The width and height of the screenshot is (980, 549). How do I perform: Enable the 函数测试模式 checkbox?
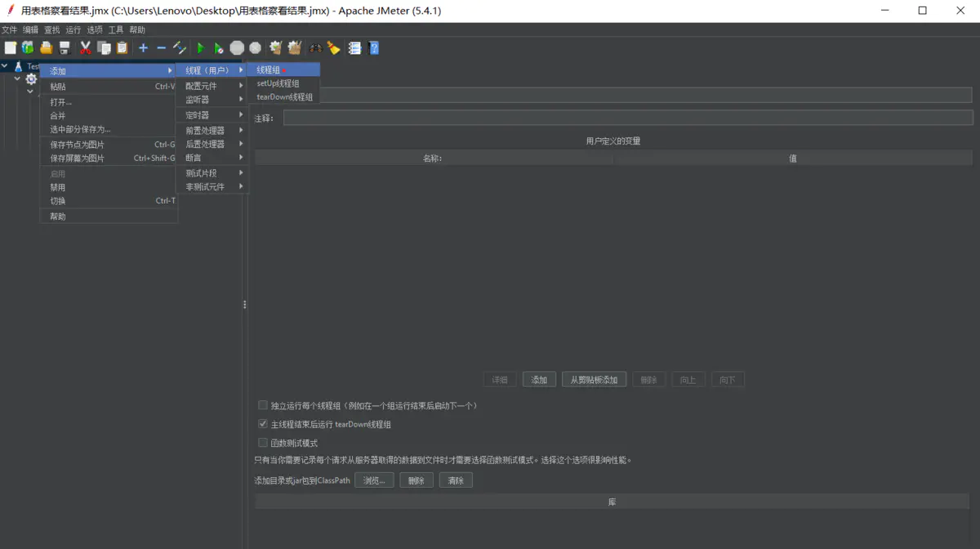(263, 443)
